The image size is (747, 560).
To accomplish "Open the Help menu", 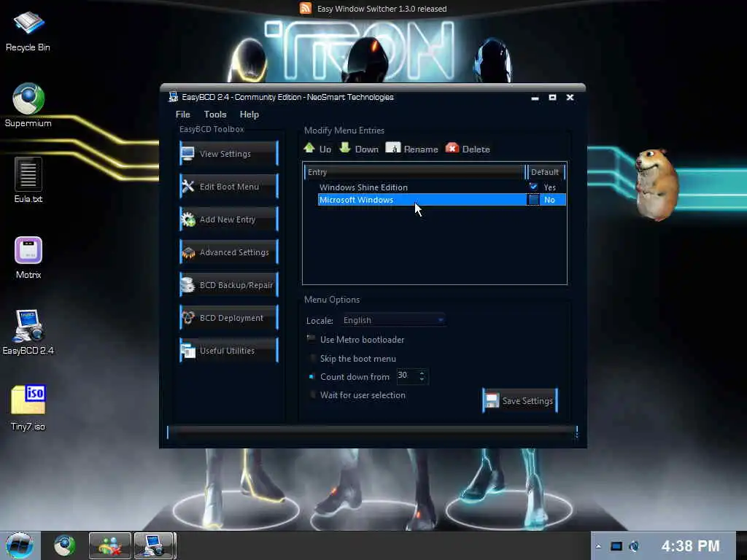I will point(249,114).
